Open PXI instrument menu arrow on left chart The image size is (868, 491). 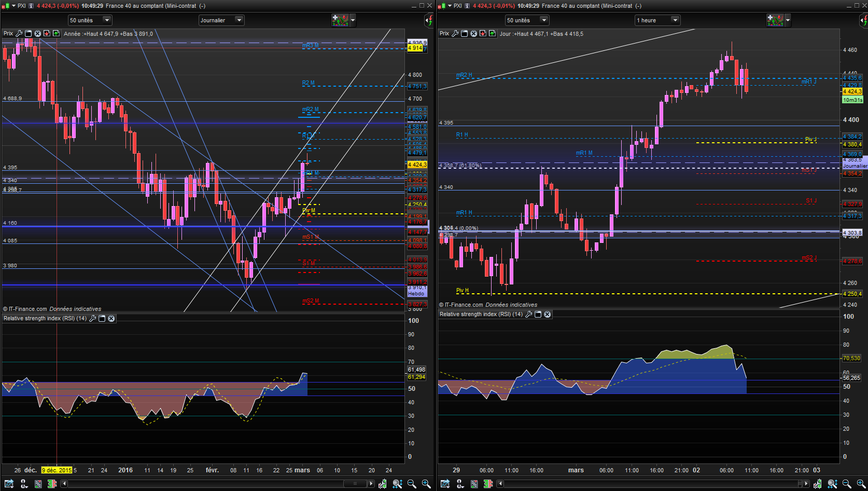pyautogui.click(x=14, y=6)
